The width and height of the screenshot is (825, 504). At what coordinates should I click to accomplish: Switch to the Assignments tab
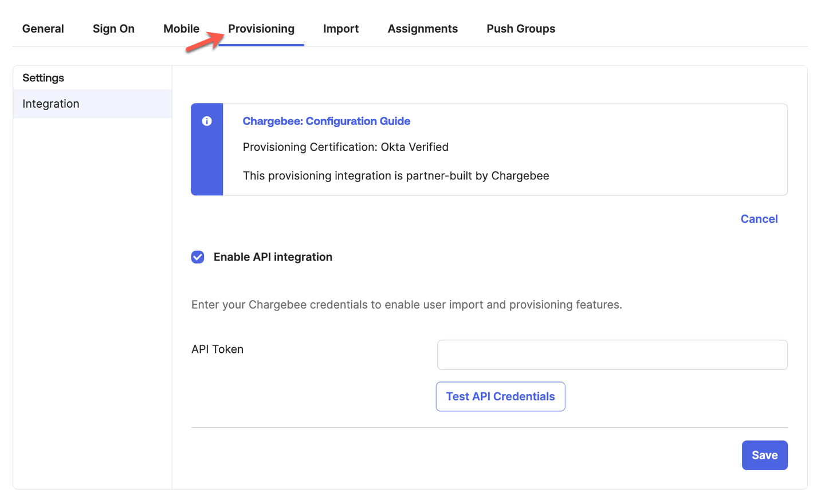[422, 29]
